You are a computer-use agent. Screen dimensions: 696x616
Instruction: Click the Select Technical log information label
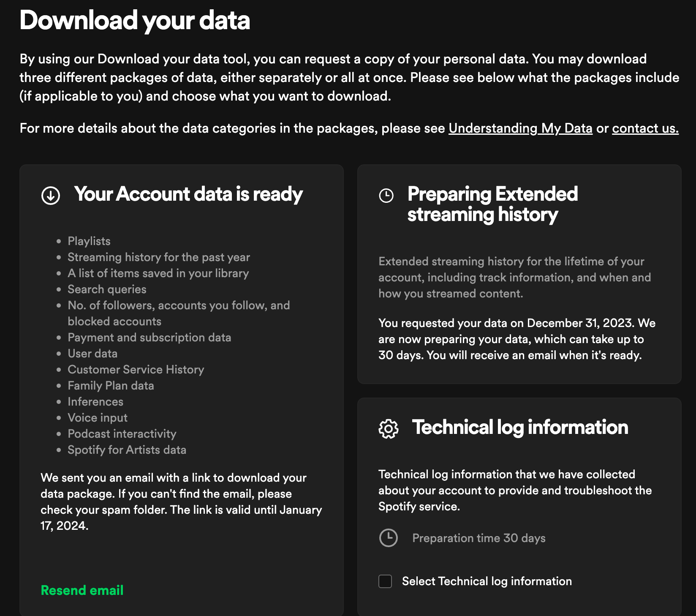coord(487,581)
